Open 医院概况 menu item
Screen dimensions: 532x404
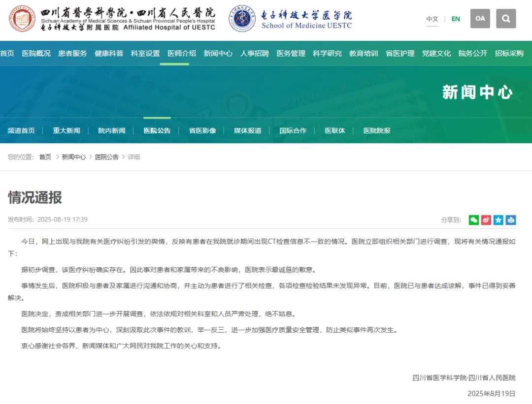tap(36, 54)
